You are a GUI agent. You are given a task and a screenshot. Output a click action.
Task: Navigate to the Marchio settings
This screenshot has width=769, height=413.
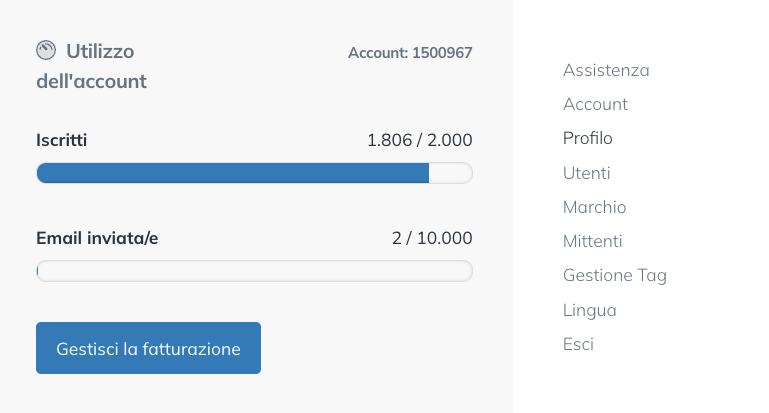(594, 207)
